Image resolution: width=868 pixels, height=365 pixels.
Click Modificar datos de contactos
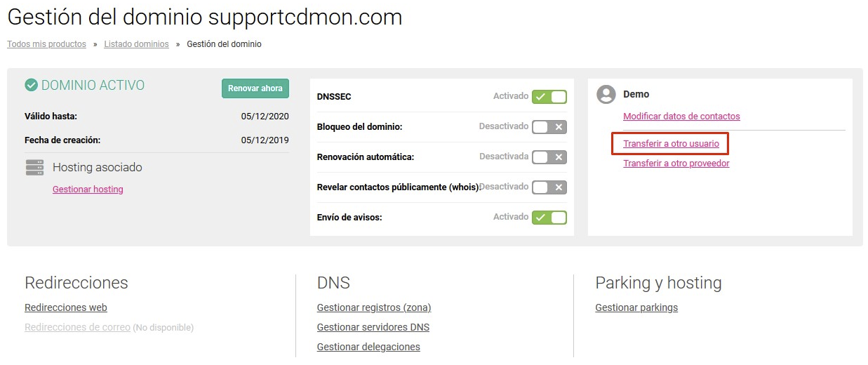[x=681, y=117]
